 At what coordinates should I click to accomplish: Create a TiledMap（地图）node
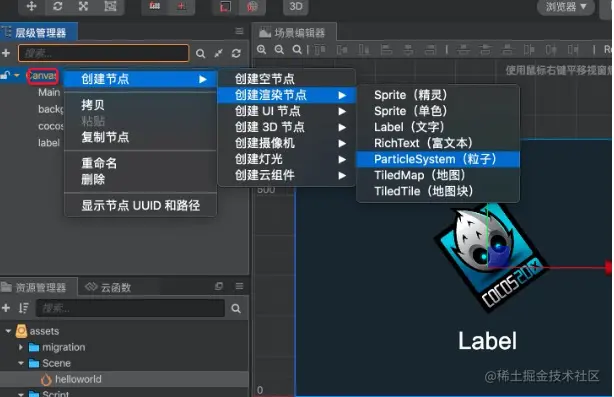coord(438,175)
